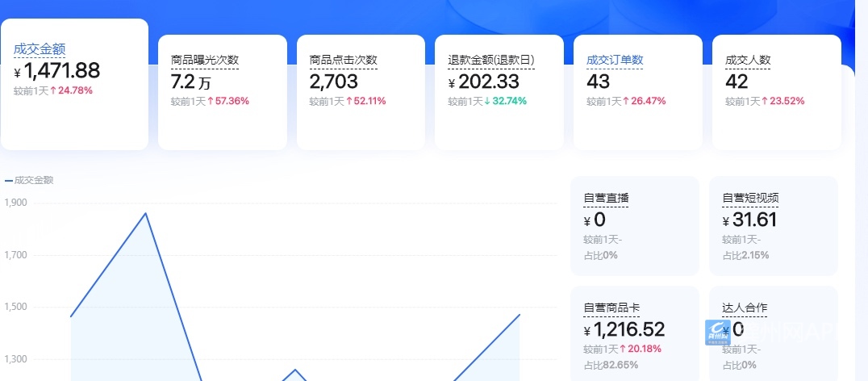Screen dimensions: 868x381
Task: Click the 占比2.15% share text
Action: click(745, 255)
